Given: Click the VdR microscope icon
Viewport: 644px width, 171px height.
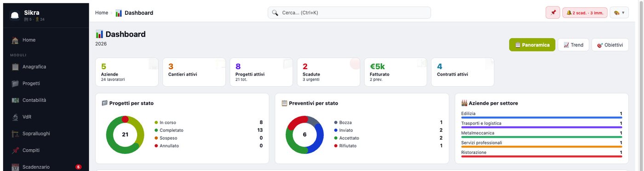Looking at the screenshot, I should 15,117.
